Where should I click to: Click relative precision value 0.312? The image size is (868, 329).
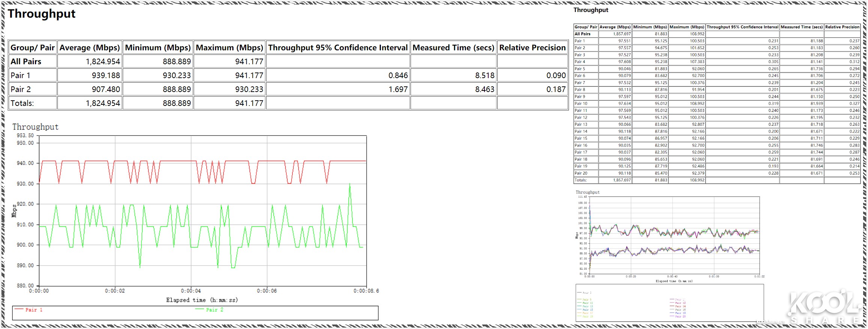[854, 62]
